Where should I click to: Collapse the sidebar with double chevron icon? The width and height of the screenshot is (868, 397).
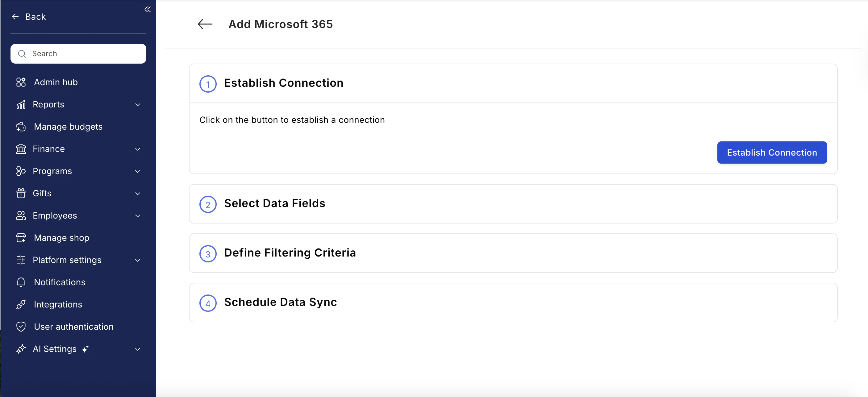tap(147, 9)
